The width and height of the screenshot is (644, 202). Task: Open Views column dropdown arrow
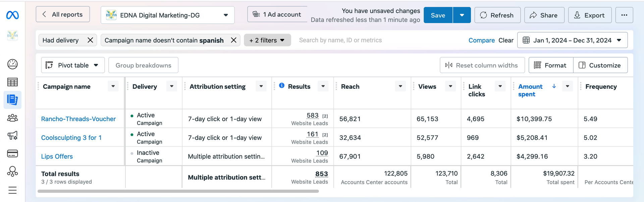pyautogui.click(x=450, y=86)
